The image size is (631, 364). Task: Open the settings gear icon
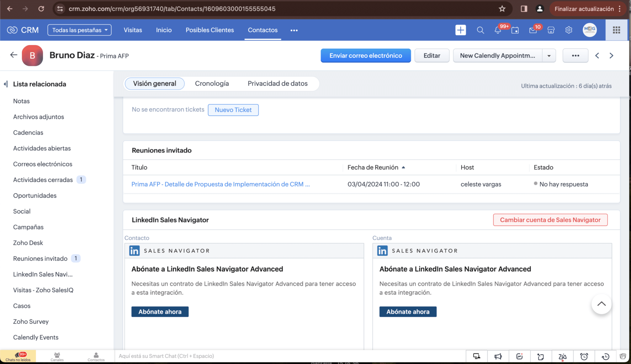(x=568, y=30)
